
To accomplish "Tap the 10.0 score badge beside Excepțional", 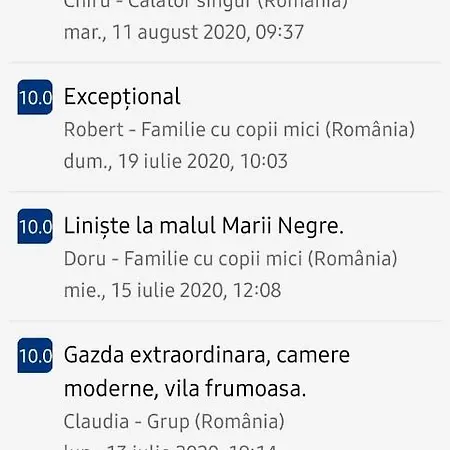I will (x=35, y=97).
